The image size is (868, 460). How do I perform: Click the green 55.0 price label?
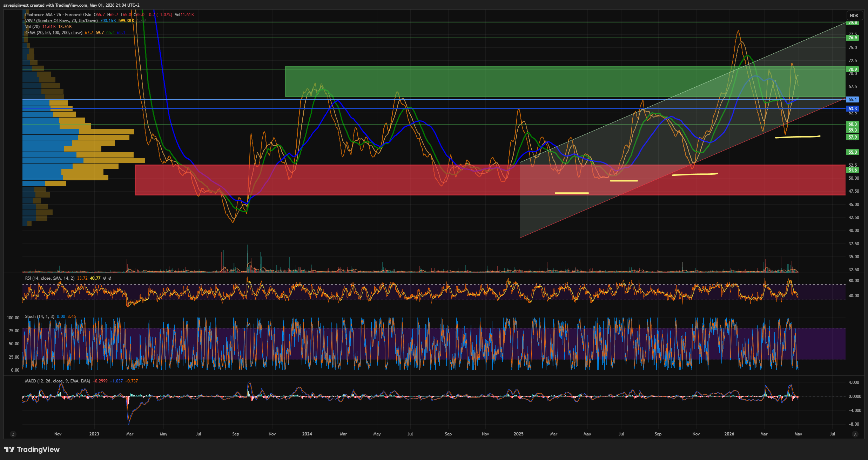click(x=853, y=152)
